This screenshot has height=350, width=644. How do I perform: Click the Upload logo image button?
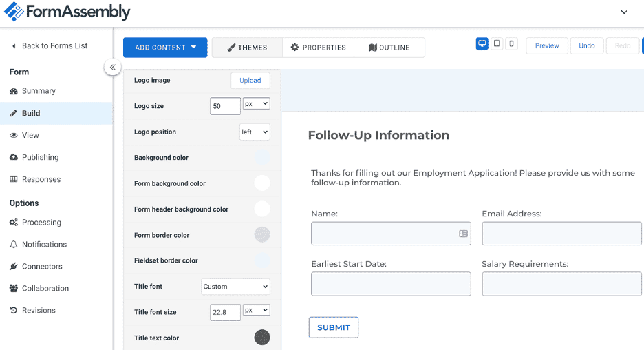point(250,81)
